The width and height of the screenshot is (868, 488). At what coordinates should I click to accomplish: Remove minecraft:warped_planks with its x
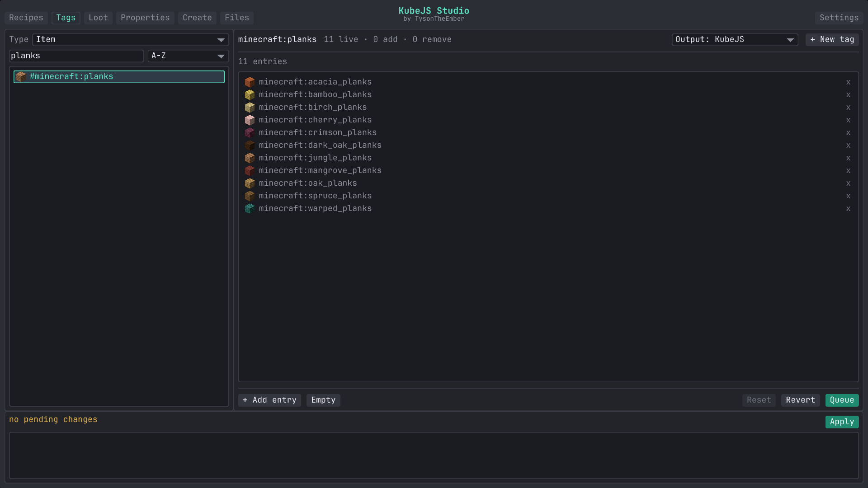(848, 209)
